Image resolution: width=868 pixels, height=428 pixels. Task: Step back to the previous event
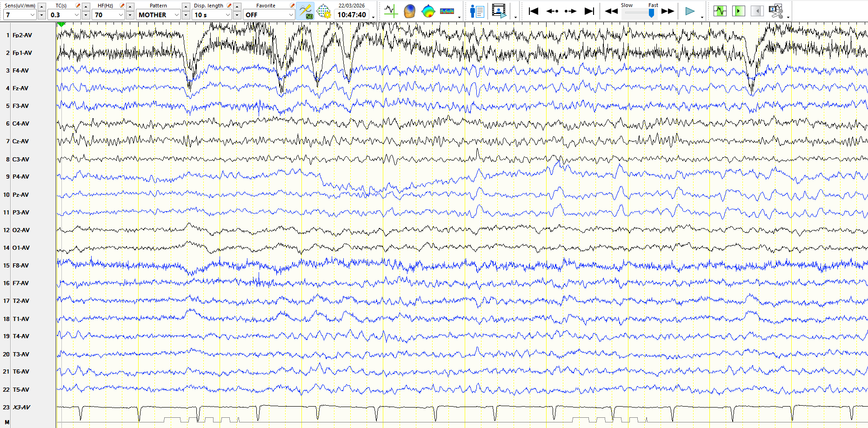tap(552, 11)
